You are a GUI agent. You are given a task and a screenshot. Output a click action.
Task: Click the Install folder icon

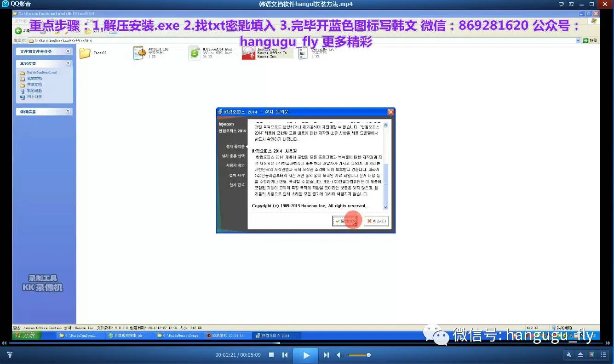tap(85, 53)
